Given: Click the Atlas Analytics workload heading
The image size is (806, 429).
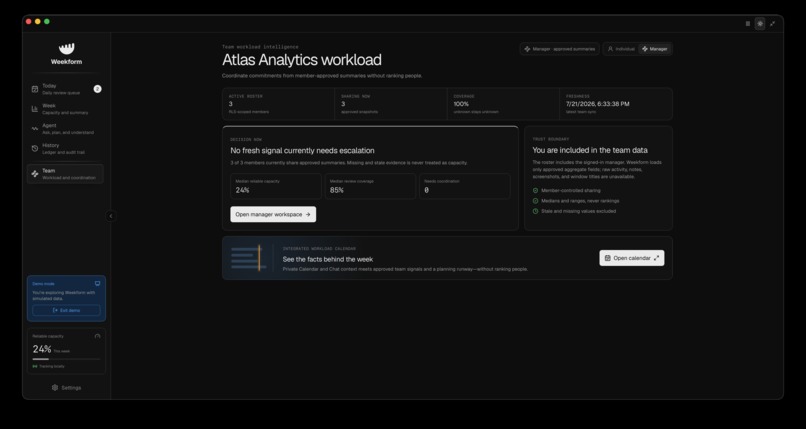Looking at the screenshot, I should coord(302,60).
